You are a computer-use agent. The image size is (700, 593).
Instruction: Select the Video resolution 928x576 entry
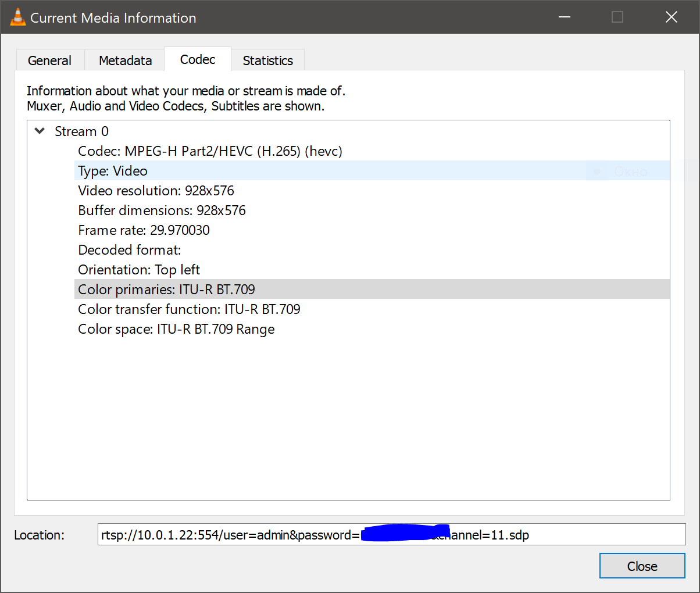point(156,190)
